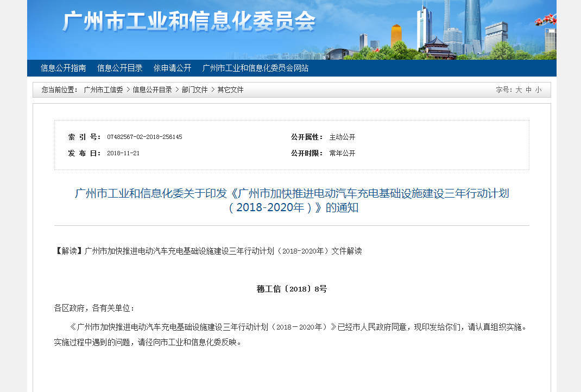Click the document number 穗工信〔2018〕8号
This screenshot has width=581, height=392.
click(292, 289)
